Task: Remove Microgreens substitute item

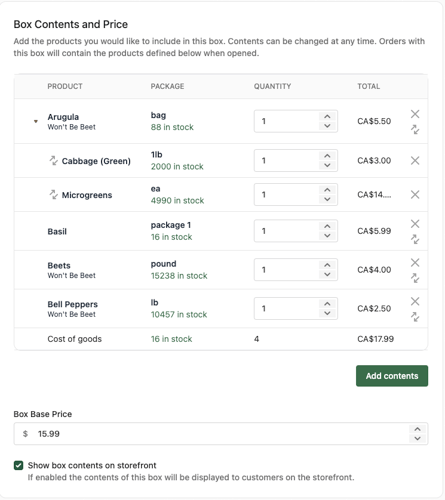Action: pyautogui.click(x=415, y=195)
